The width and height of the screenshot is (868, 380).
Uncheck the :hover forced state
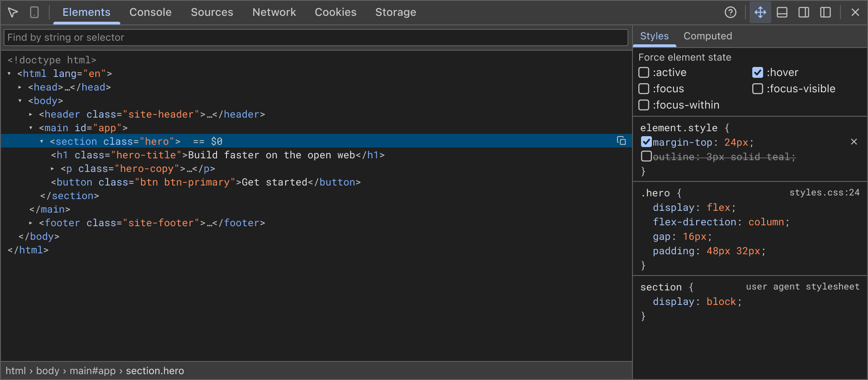click(x=758, y=72)
